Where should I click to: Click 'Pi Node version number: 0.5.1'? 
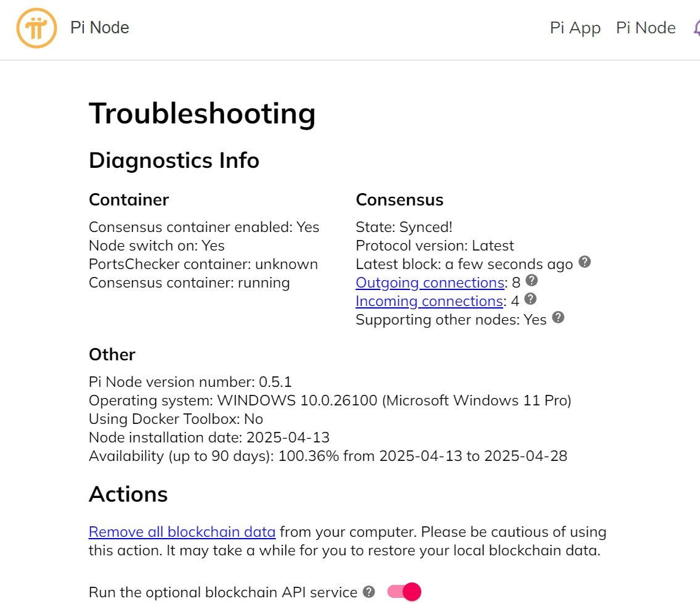(190, 382)
